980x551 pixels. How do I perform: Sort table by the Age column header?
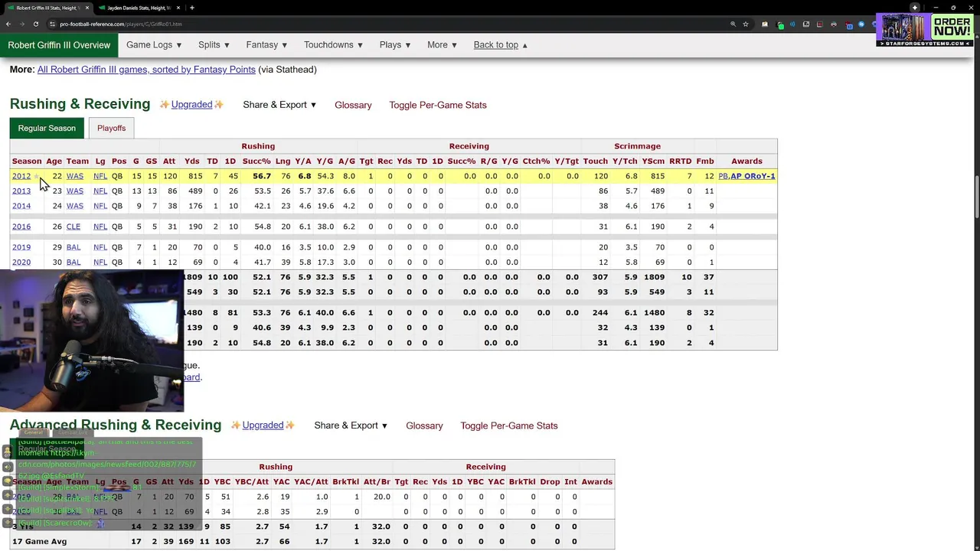click(54, 161)
